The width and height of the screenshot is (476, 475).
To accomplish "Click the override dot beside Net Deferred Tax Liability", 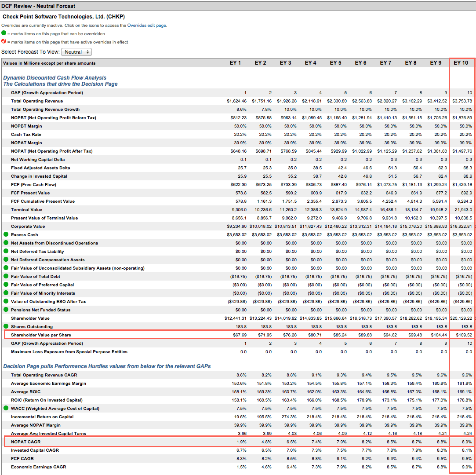I will (6, 251).
